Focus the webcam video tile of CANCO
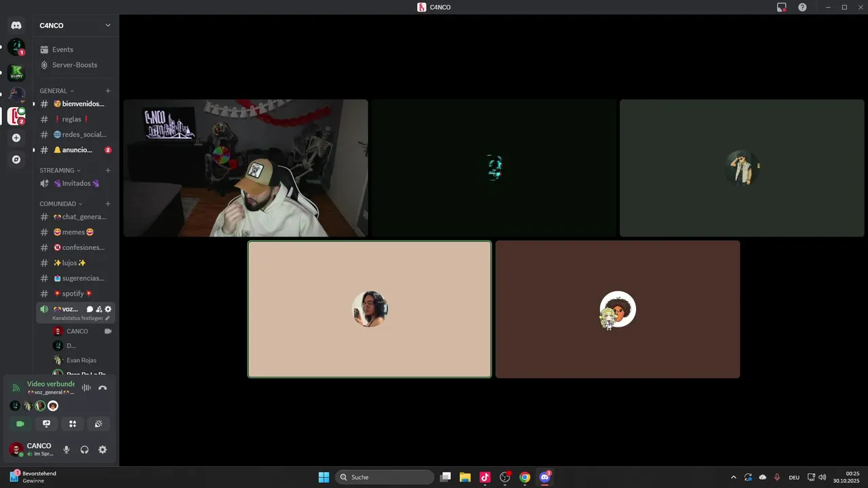Screen dimensions: 868x488 point(245,168)
